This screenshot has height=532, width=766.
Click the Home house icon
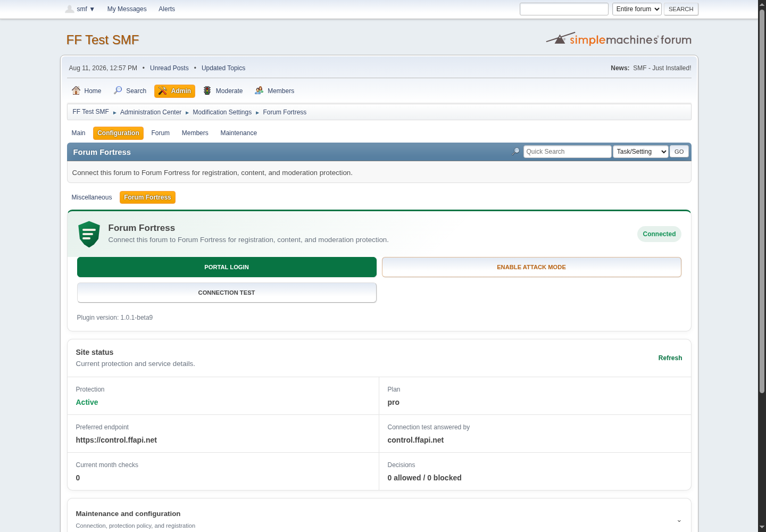click(76, 90)
